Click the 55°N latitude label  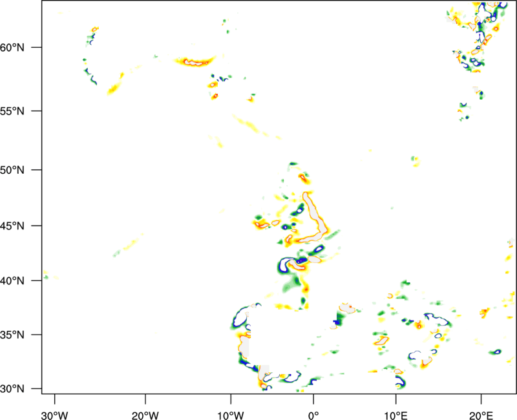click(x=12, y=111)
